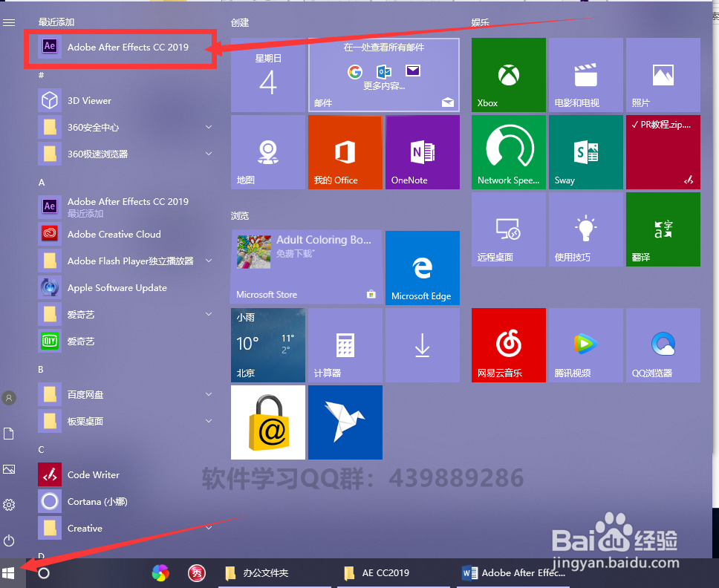Open Settings gear in sidebar
719x588 pixels.
coord(9,505)
